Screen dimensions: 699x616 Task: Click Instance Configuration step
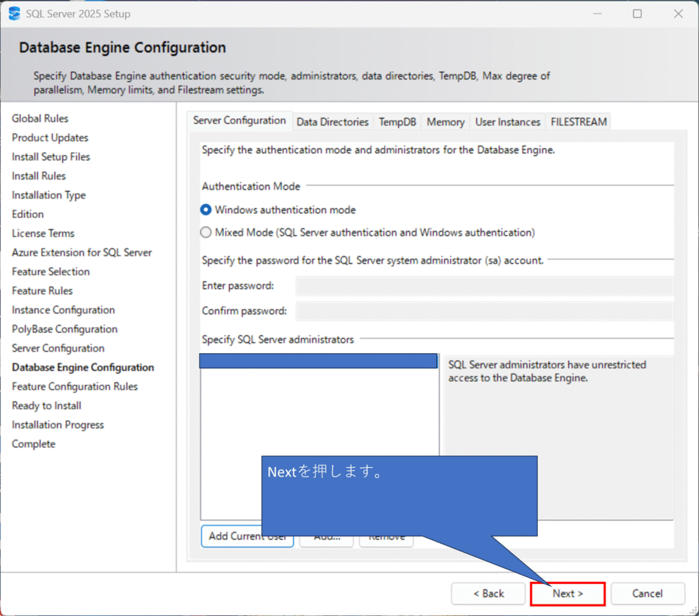(63, 311)
